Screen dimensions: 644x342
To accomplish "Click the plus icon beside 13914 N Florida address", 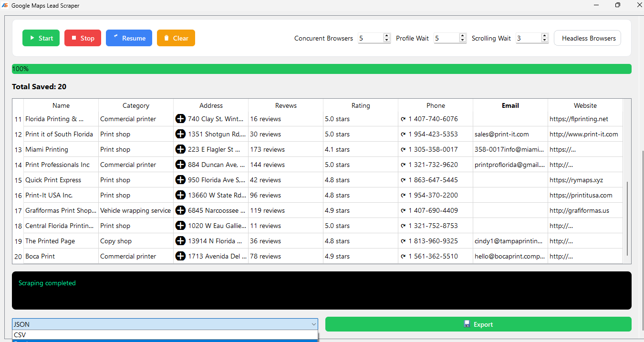I will (180, 241).
